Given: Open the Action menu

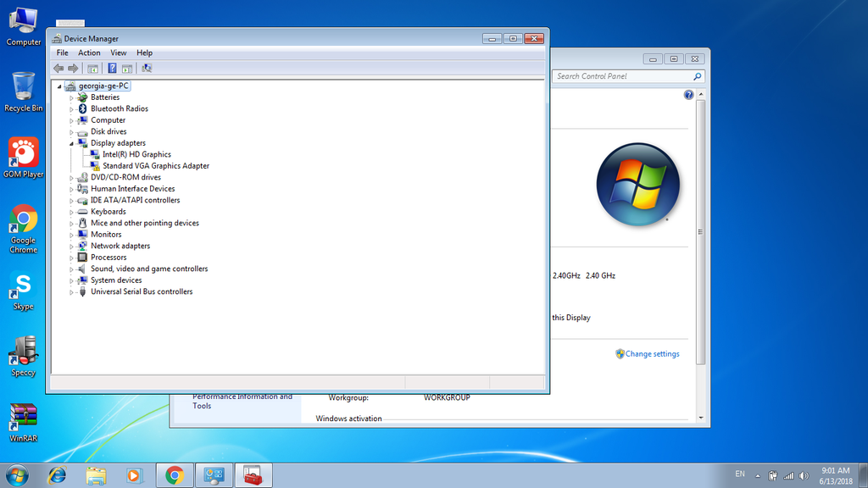Looking at the screenshot, I should coord(89,53).
